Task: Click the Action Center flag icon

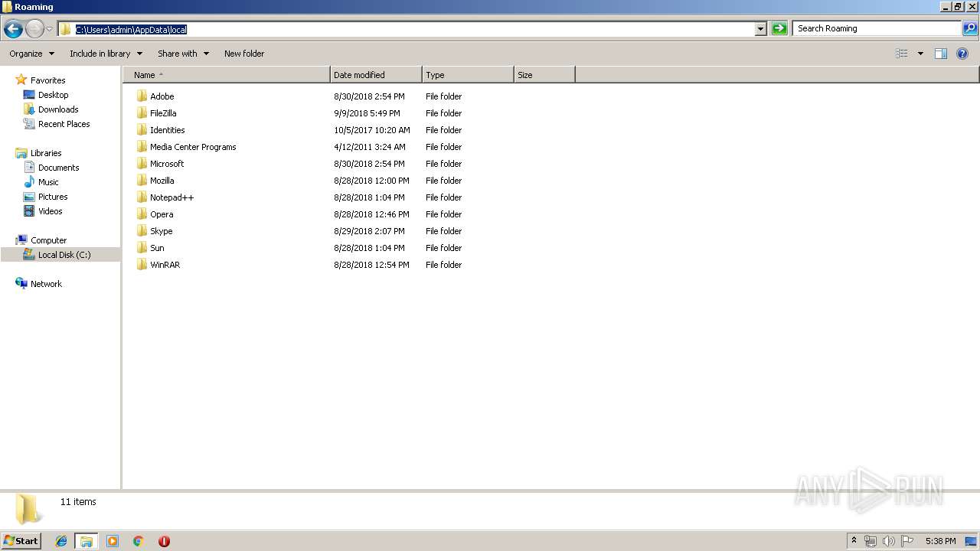Action: tap(906, 541)
